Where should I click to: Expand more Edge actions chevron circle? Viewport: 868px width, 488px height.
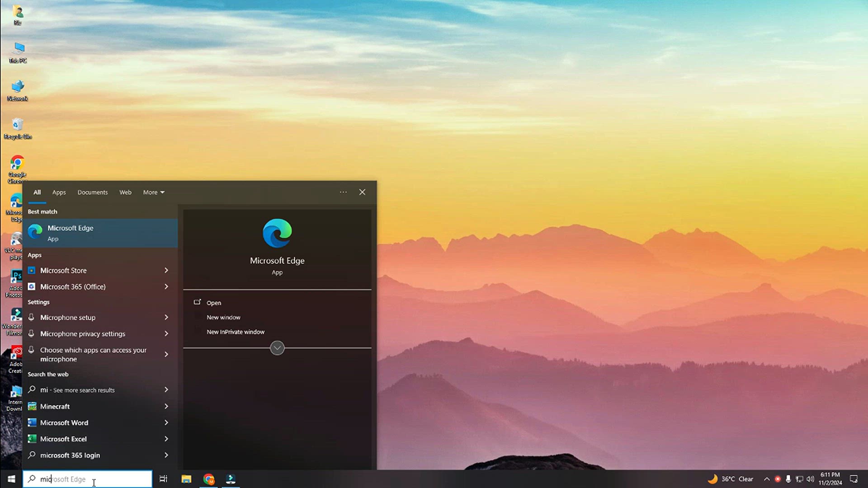pyautogui.click(x=277, y=348)
